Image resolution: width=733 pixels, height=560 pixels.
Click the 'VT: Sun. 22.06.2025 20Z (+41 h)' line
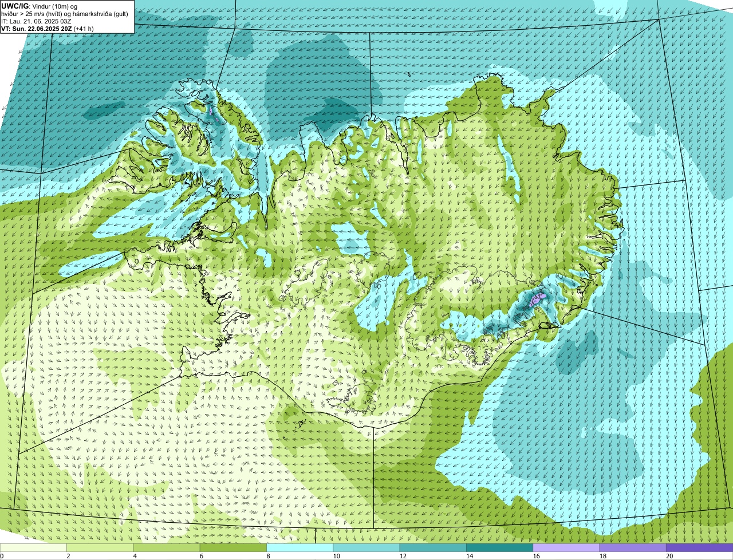(x=48, y=28)
